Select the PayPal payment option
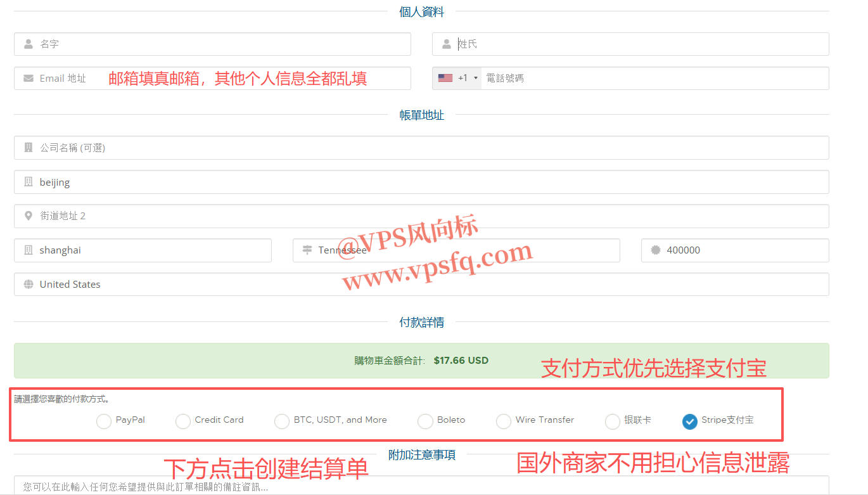The height and width of the screenshot is (495, 868). (x=104, y=421)
